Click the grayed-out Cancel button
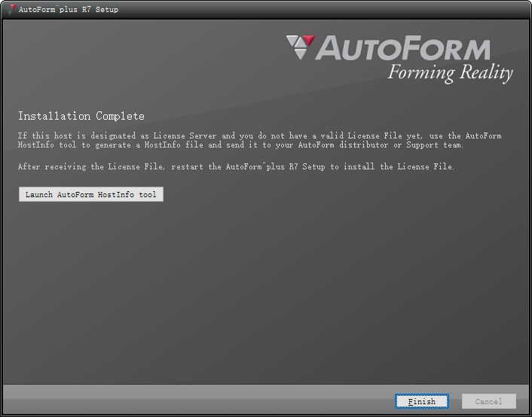532x417 pixels. 488,401
